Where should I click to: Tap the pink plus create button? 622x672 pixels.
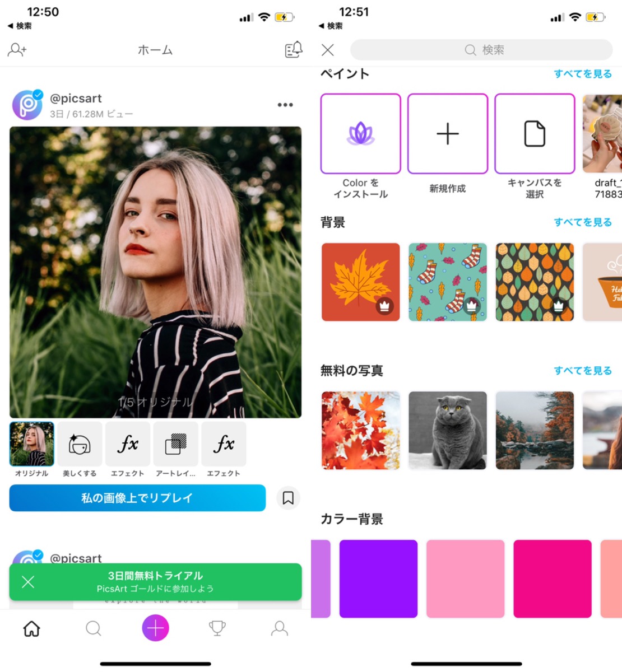(x=155, y=628)
